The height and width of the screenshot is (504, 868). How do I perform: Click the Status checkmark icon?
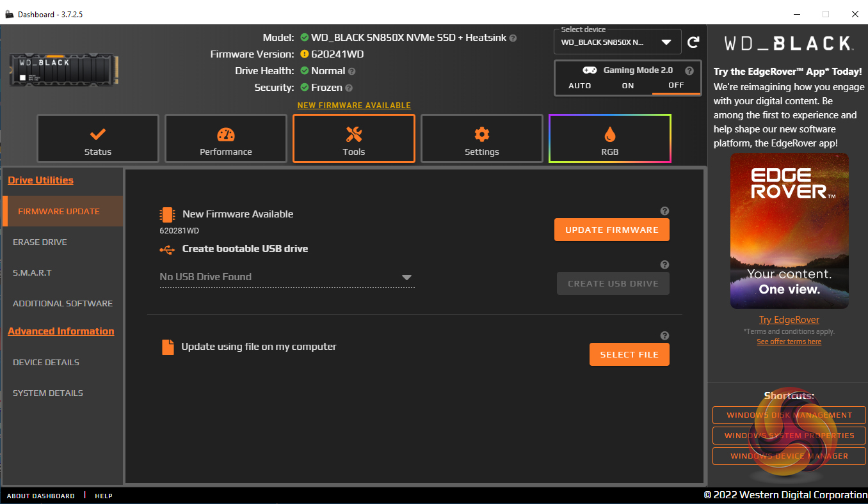98,134
